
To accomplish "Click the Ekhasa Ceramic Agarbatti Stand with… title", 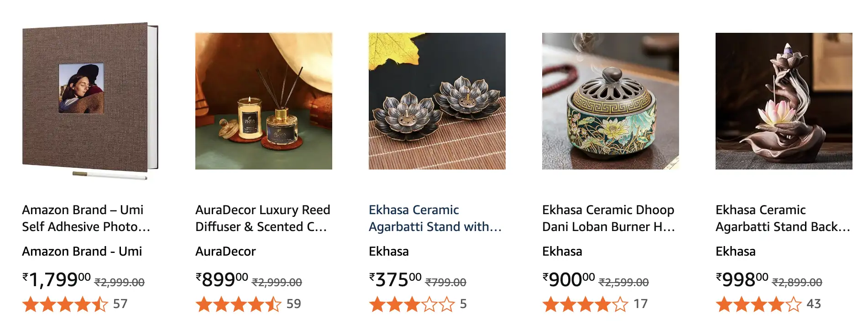I will coord(435,218).
